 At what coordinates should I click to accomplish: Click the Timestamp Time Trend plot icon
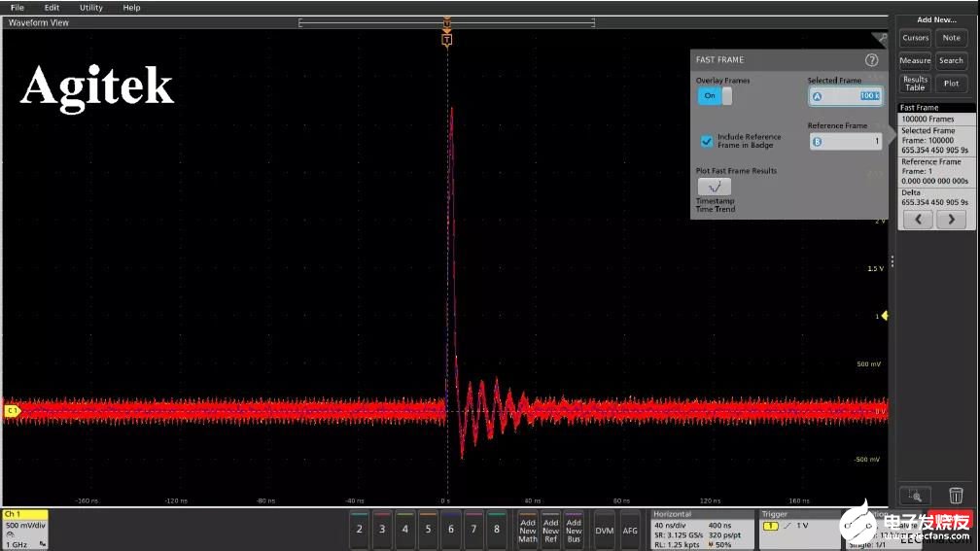coord(715,187)
